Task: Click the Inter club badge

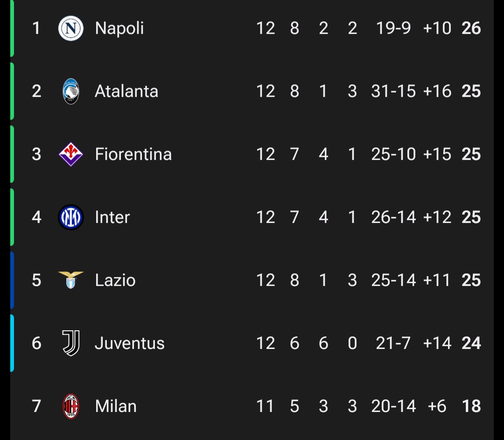Action: (x=71, y=217)
